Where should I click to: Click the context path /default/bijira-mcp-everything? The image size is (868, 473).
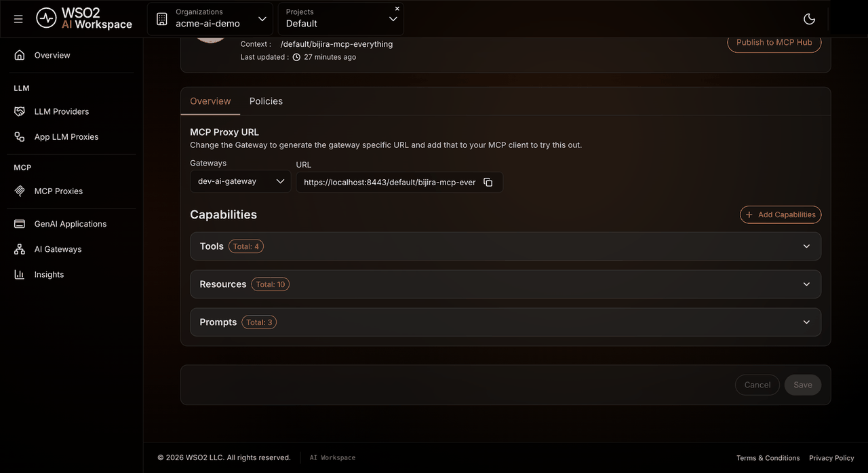(336, 44)
